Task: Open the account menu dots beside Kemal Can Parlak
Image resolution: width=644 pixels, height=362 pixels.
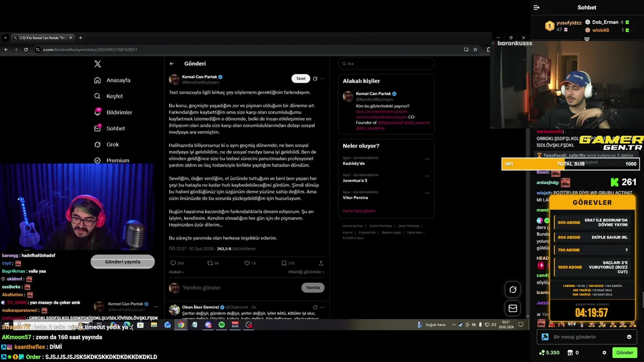Action: (155, 306)
